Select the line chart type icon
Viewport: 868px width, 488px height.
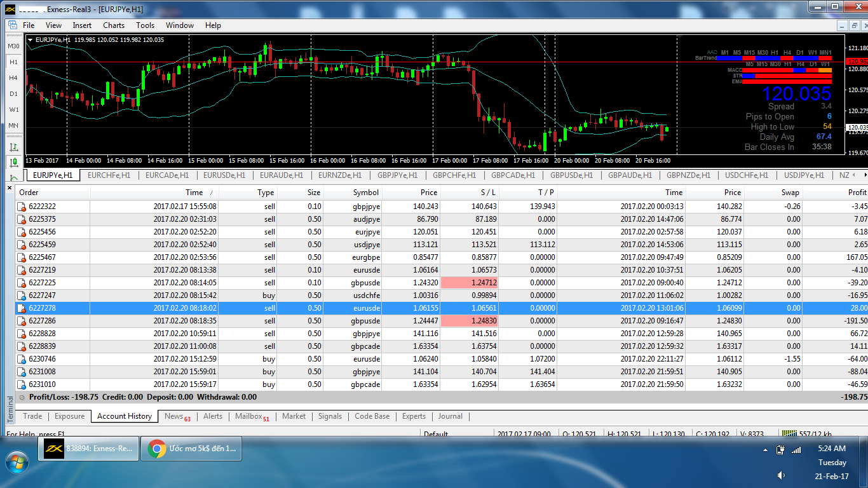(13, 177)
